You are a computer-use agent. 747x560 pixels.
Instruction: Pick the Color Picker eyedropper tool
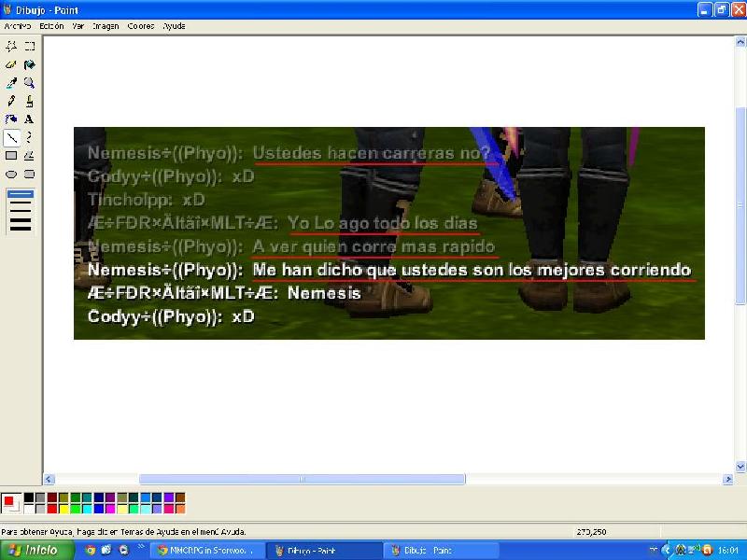coord(11,83)
